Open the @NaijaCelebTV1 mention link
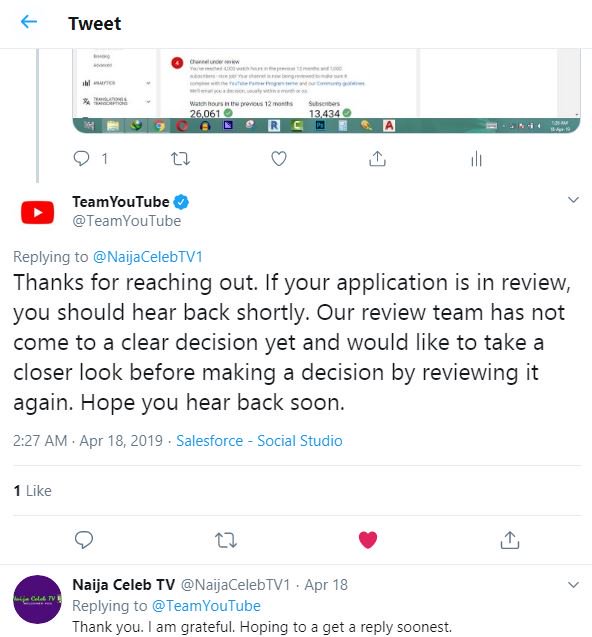The width and height of the screenshot is (592, 637). pyautogui.click(x=147, y=257)
